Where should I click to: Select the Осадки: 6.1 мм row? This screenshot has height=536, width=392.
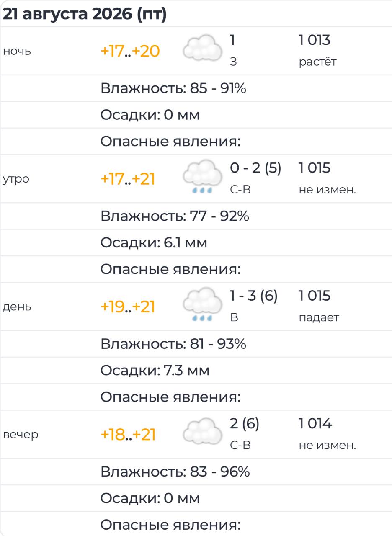[x=196, y=242]
